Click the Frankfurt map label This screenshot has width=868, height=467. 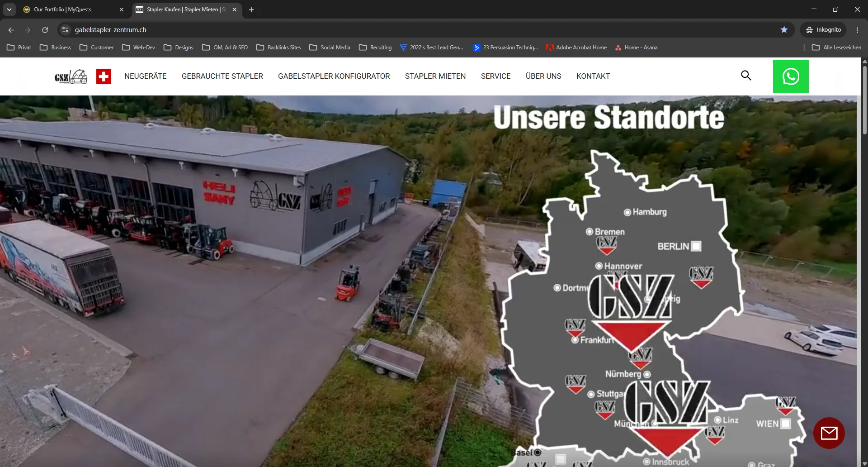[593, 340]
